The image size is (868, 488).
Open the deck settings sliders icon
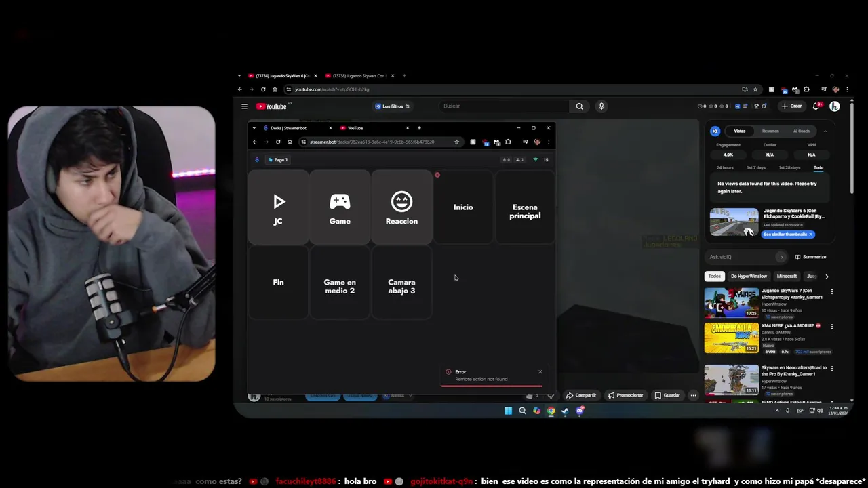point(546,160)
